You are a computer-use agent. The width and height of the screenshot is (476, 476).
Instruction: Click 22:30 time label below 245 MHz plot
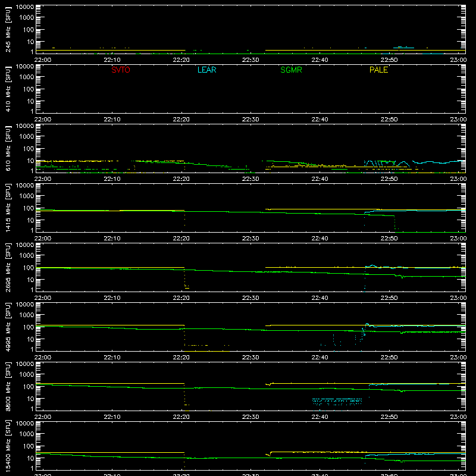tap(250, 60)
